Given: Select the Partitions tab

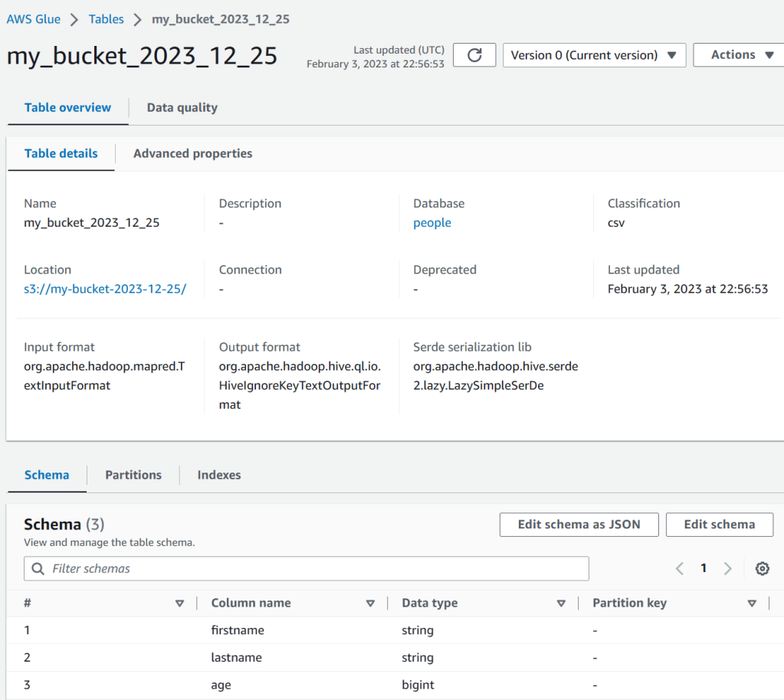Looking at the screenshot, I should point(133,475).
